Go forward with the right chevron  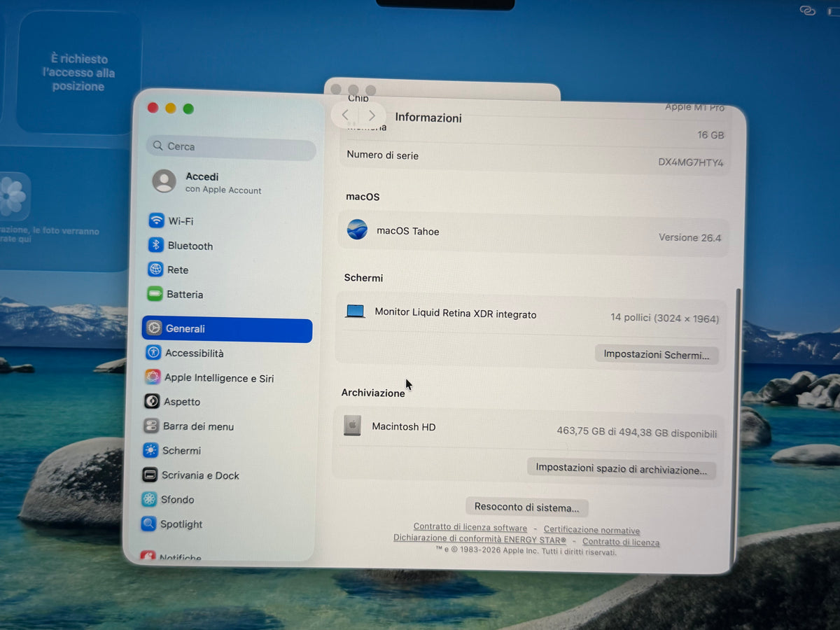pos(372,115)
